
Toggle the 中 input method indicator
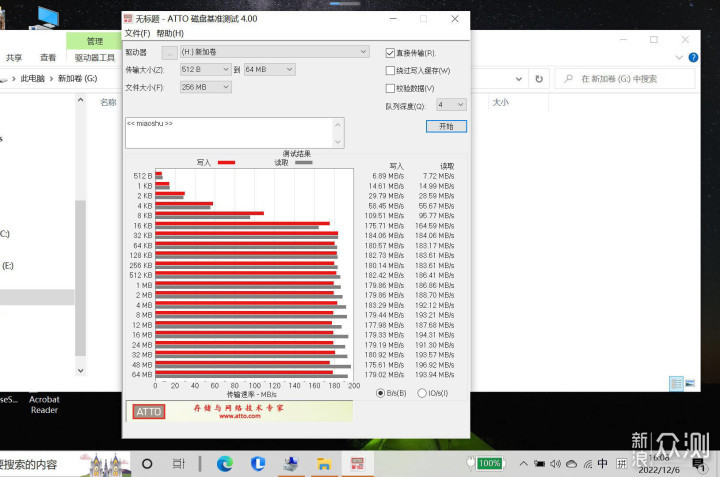[x=602, y=464]
